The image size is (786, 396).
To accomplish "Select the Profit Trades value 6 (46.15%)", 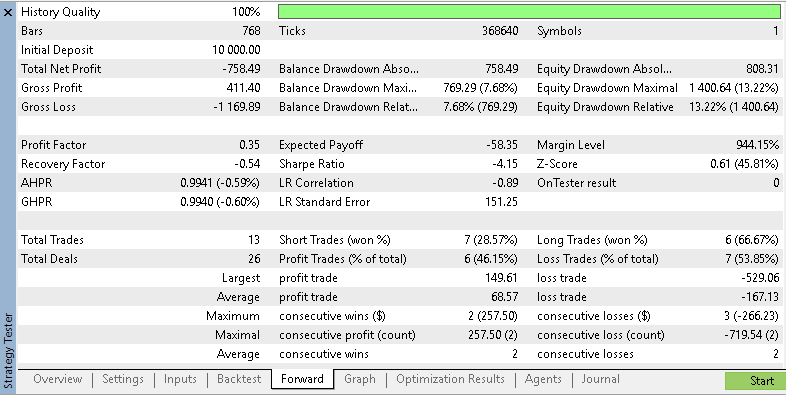I will pyautogui.click(x=491, y=260).
